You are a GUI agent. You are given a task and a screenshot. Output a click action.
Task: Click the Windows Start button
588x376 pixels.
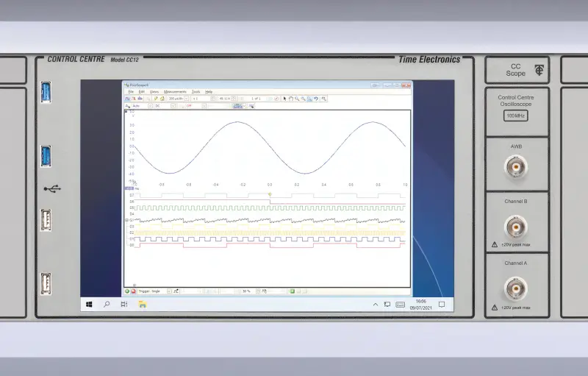(89, 304)
